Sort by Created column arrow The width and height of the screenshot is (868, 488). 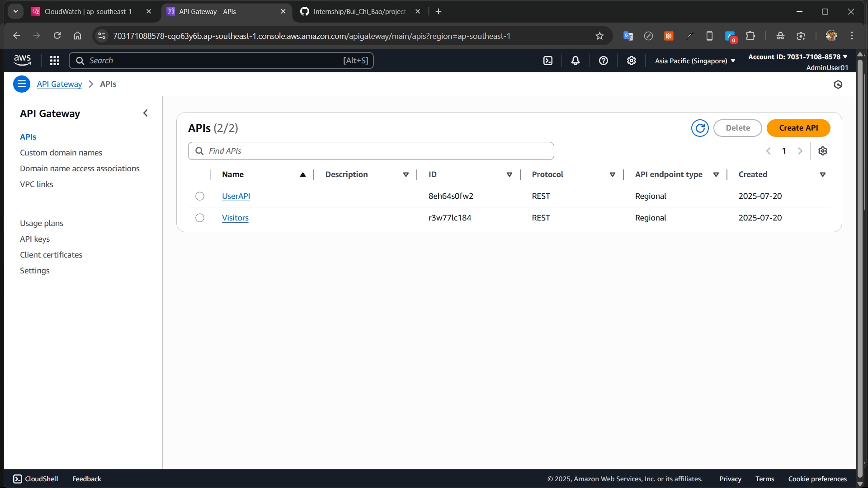point(823,175)
